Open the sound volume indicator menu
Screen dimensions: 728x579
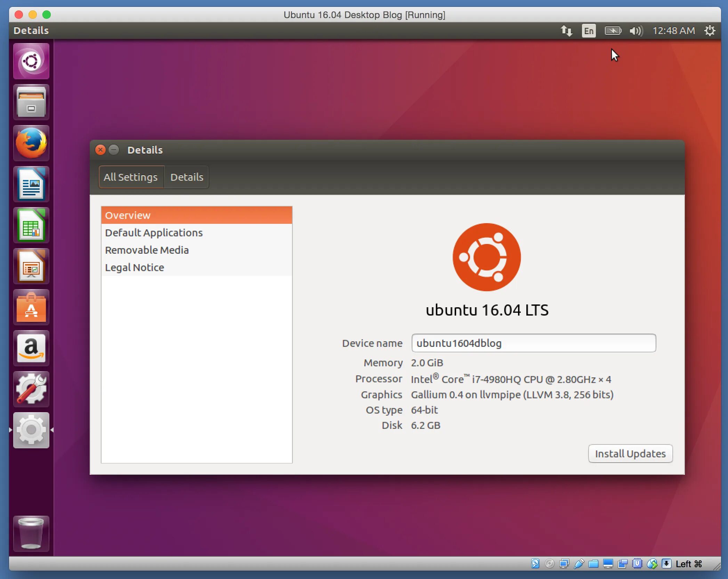pos(636,31)
